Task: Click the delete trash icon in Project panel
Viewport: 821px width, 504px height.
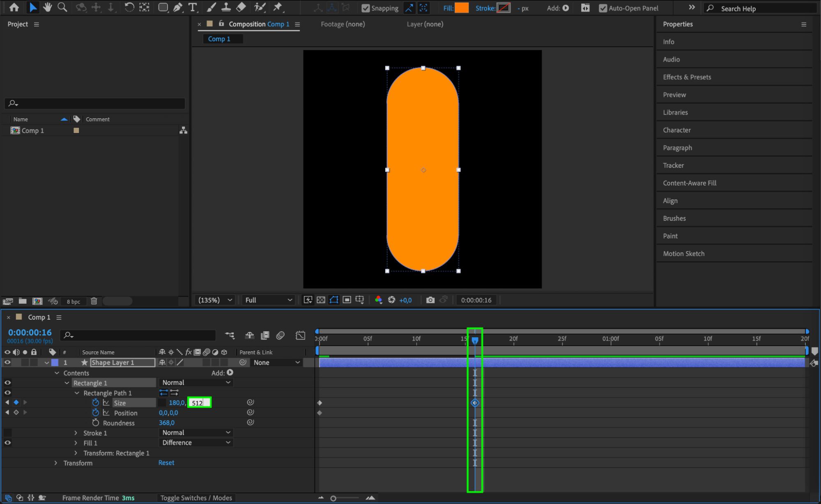Action: 94,301
